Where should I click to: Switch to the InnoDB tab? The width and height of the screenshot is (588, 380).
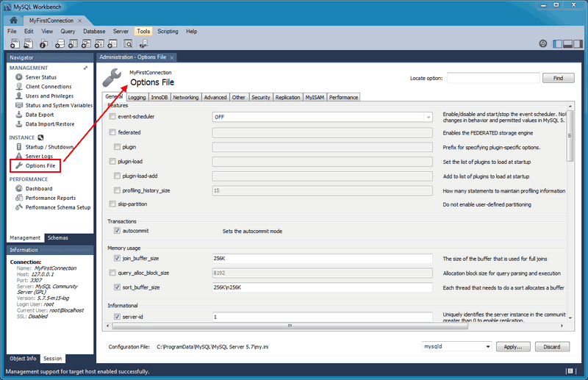[x=159, y=98]
